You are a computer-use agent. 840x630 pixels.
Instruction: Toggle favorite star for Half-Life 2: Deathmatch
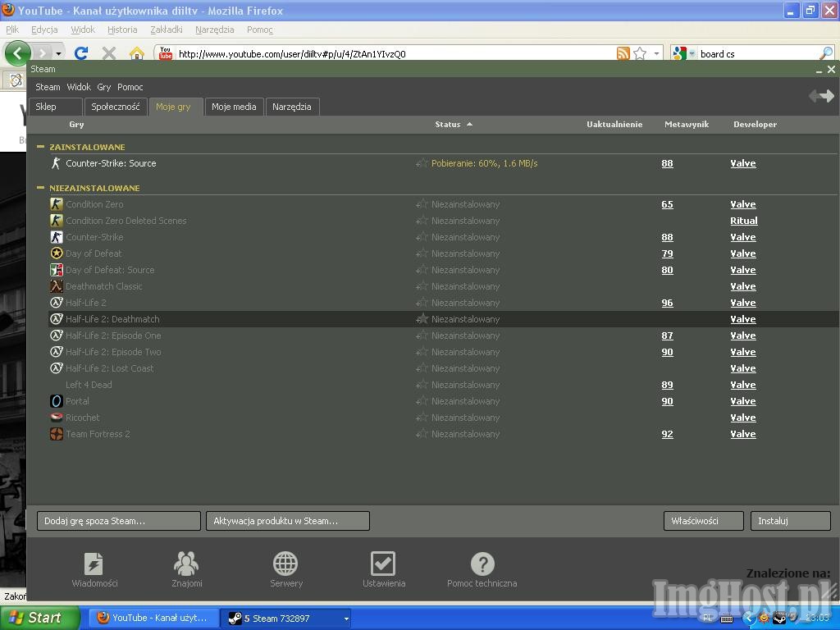point(422,319)
